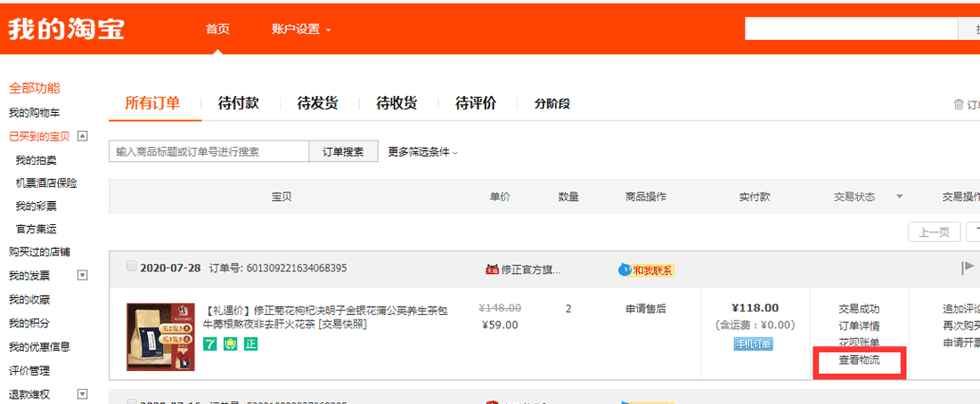Click the 订单搜索 button
The image size is (980, 404).
coord(343,151)
